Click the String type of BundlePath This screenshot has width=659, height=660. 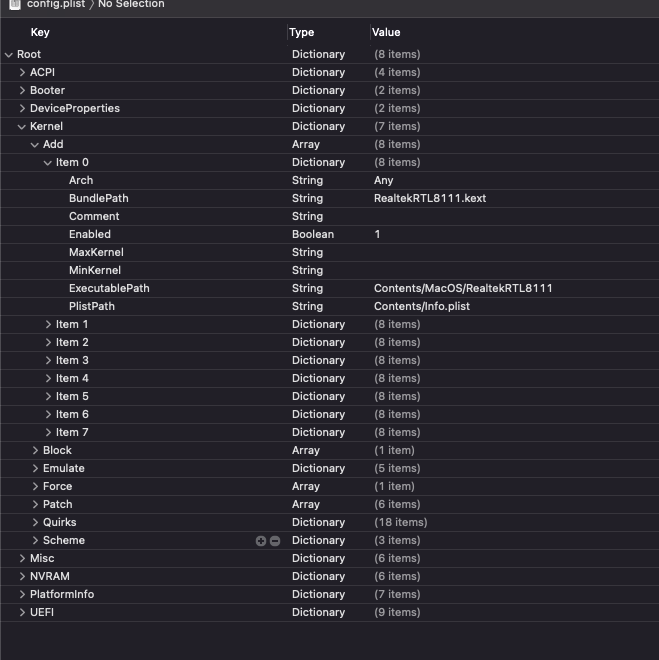(x=307, y=199)
